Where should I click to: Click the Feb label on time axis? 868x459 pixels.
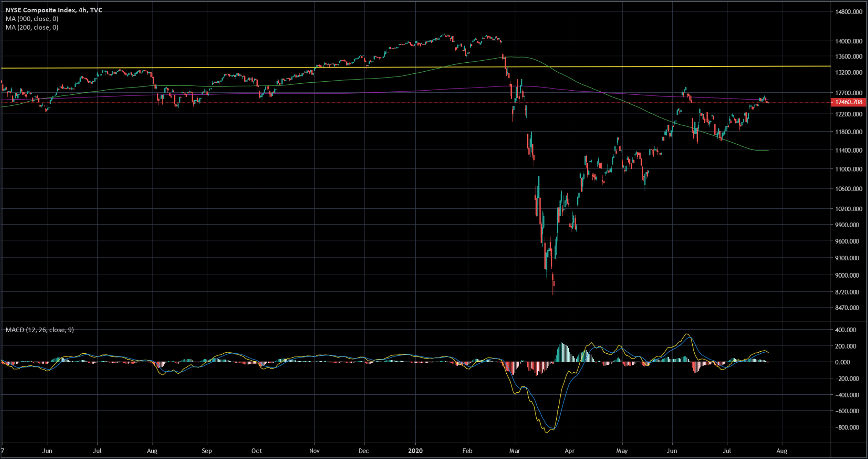[467, 451]
